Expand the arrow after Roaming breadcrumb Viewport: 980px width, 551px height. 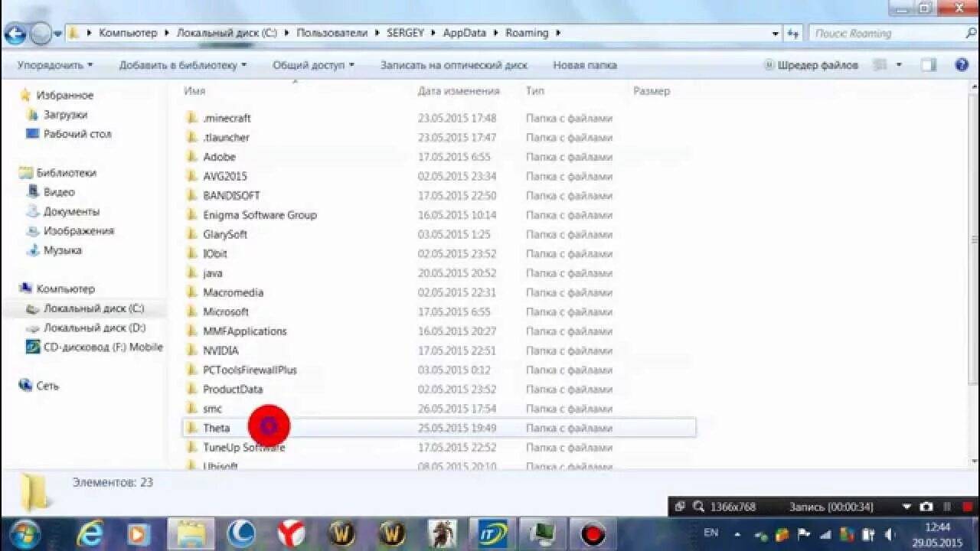pyautogui.click(x=557, y=33)
